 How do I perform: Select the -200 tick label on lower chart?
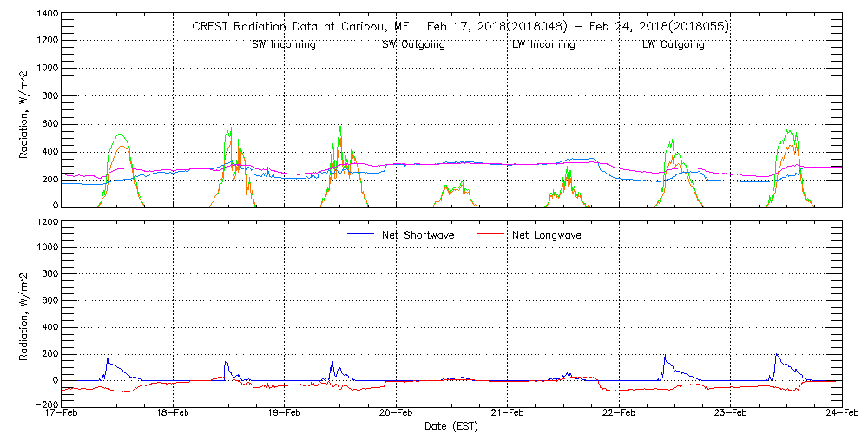tap(47, 404)
